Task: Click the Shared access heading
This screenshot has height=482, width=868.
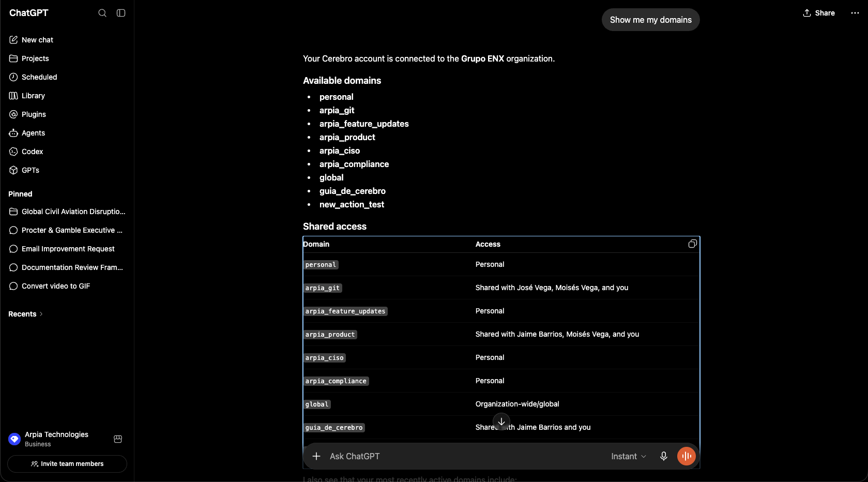Action: click(x=334, y=227)
